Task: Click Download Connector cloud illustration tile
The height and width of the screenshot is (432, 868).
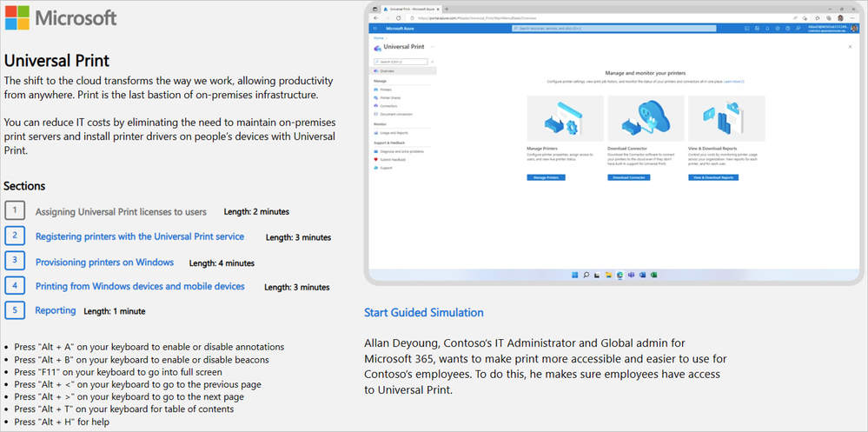Action: (x=646, y=118)
